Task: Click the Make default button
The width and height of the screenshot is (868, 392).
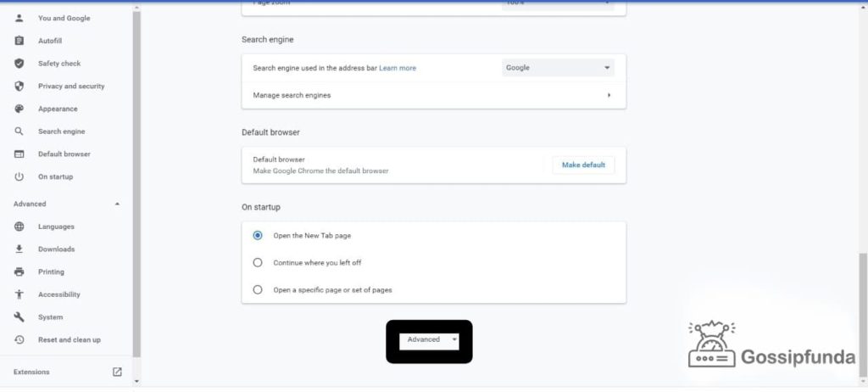Action: (583, 165)
